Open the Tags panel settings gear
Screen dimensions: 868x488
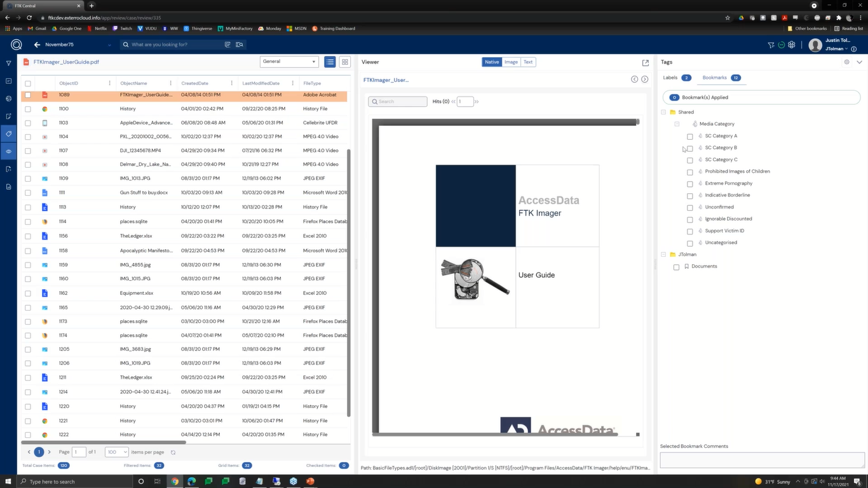[846, 62]
